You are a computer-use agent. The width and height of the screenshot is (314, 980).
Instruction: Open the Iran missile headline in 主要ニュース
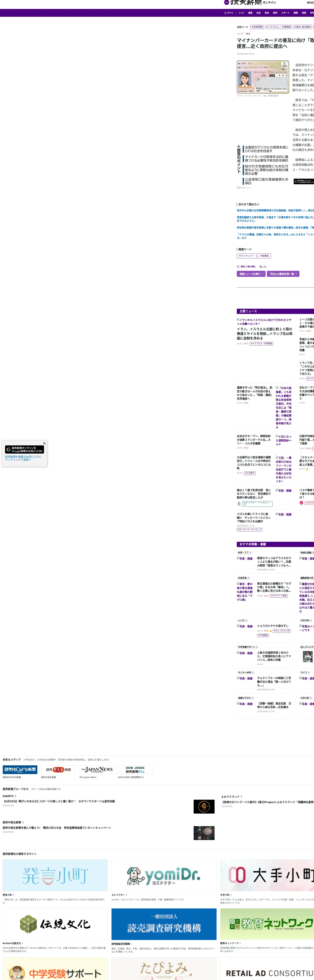tap(264, 334)
